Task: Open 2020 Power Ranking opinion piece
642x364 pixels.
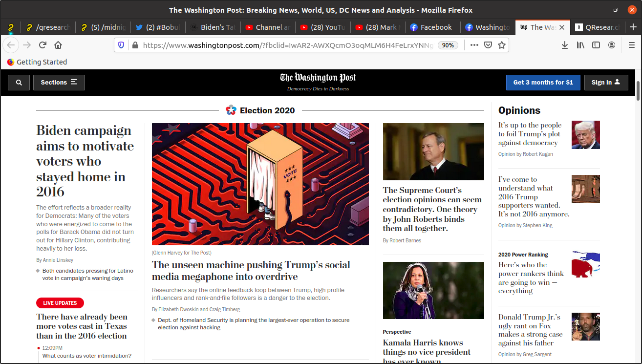Action: 531,278
